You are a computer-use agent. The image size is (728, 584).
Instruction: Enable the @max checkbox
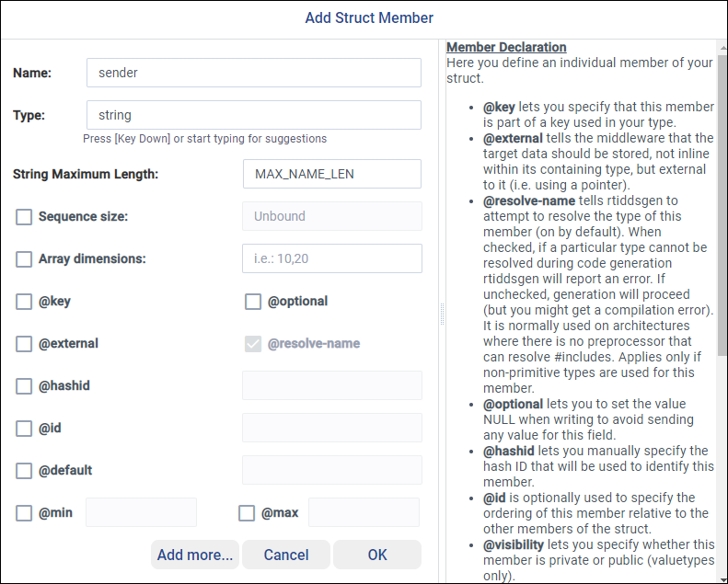(247, 513)
